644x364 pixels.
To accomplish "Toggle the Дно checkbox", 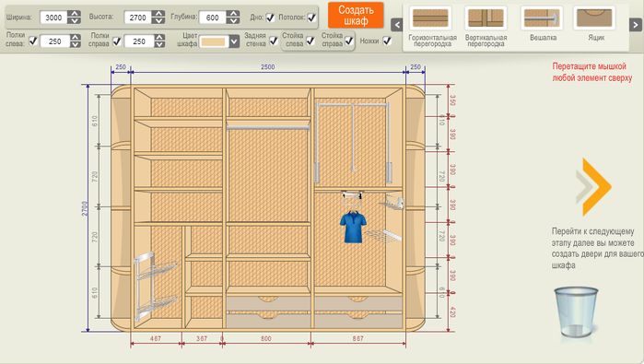I will (x=270, y=18).
